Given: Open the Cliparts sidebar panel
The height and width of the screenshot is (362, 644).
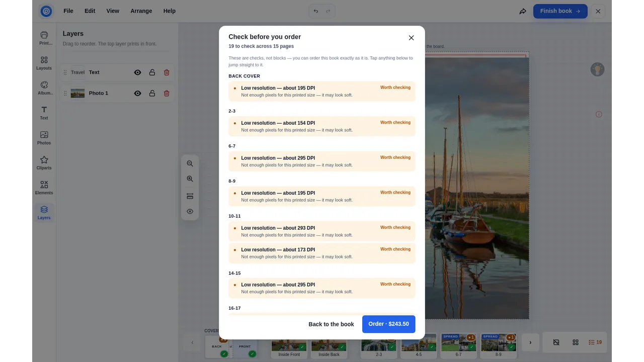Looking at the screenshot, I should [x=44, y=163].
